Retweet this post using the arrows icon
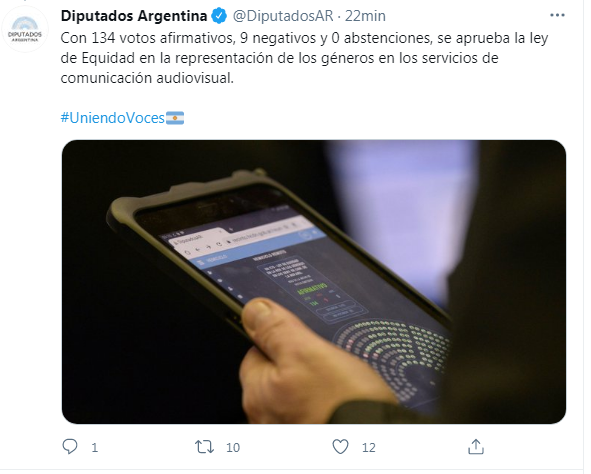591x474 pixels. click(x=204, y=447)
